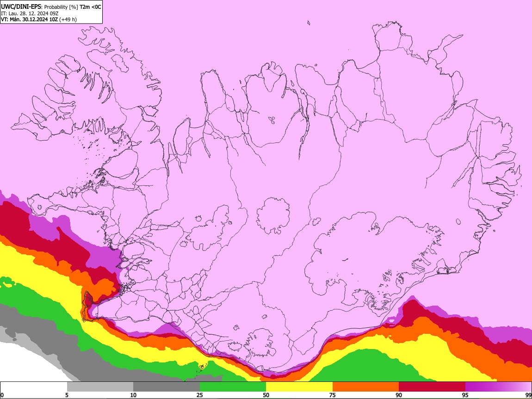Image resolution: width=532 pixels, height=399 pixels.
Task: Click the legend value 5
Action: tap(67, 395)
